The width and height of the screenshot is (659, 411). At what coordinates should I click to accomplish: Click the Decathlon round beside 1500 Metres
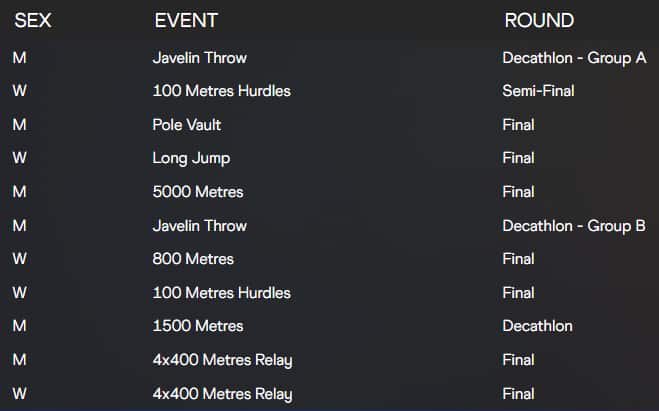537,326
